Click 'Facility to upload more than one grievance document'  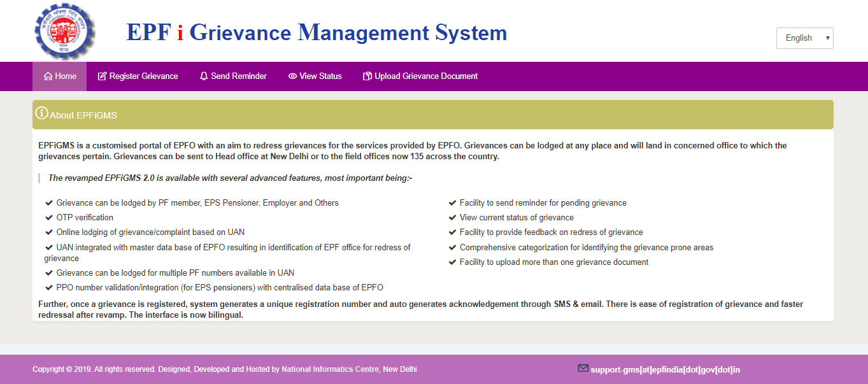(x=554, y=262)
